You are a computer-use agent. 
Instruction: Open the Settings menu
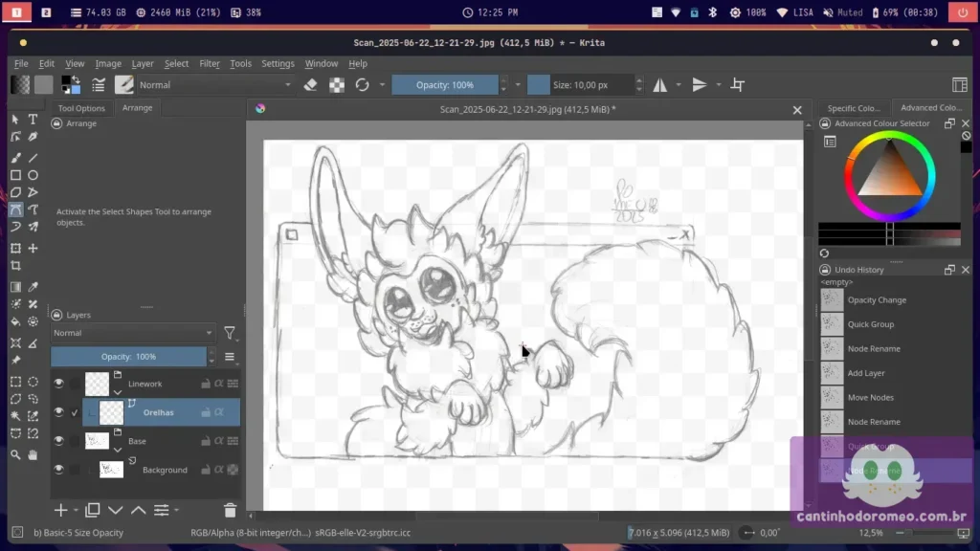click(278, 64)
